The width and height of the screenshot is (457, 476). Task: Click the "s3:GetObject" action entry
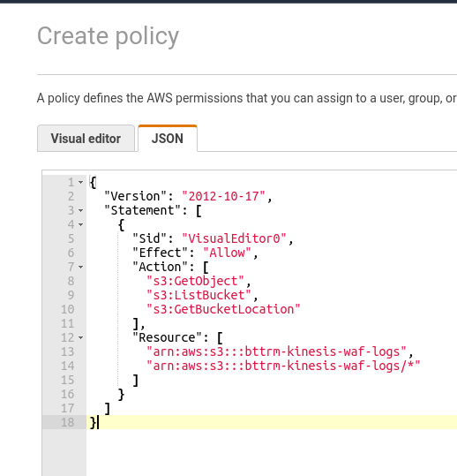195,281
